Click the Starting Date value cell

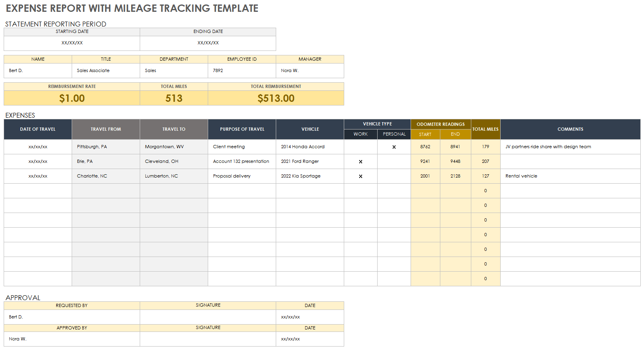[72, 43]
